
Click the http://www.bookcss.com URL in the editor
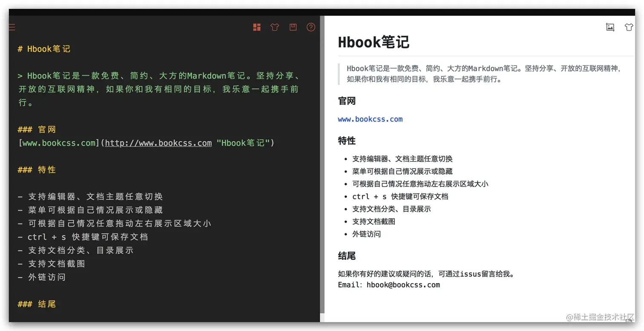158,143
